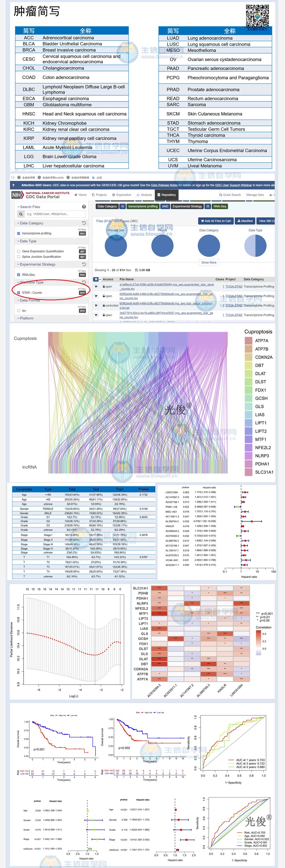285x868 pixels.
Task: Click the View 380 Cases button
Action: [266, 221]
